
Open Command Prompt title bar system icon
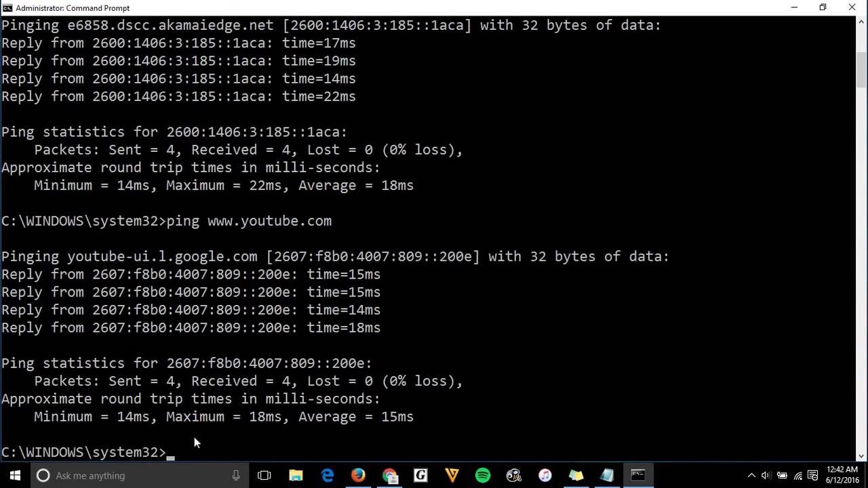[x=7, y=7]
